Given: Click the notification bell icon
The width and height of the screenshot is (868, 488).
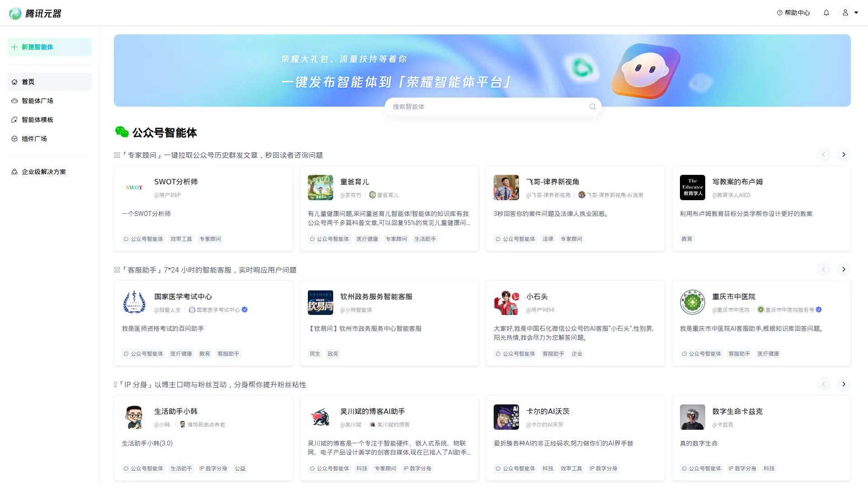Looking at the screenshot, I should (826, 13).
